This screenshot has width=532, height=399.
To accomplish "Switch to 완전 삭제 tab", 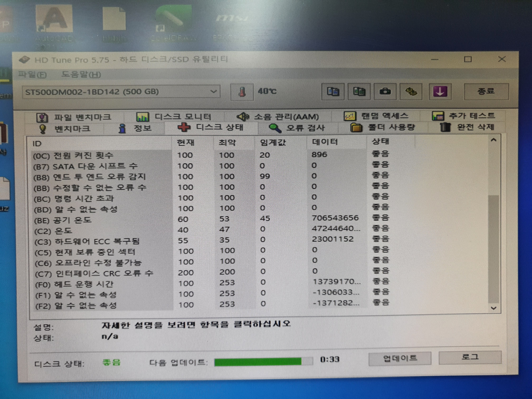I will click(467, 127).
